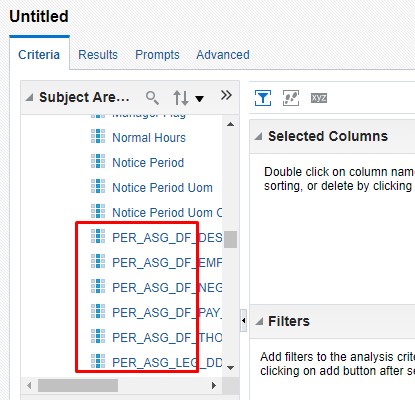
Task: Click the search magnifier in Subject Areas
Action: coord(152,98)
